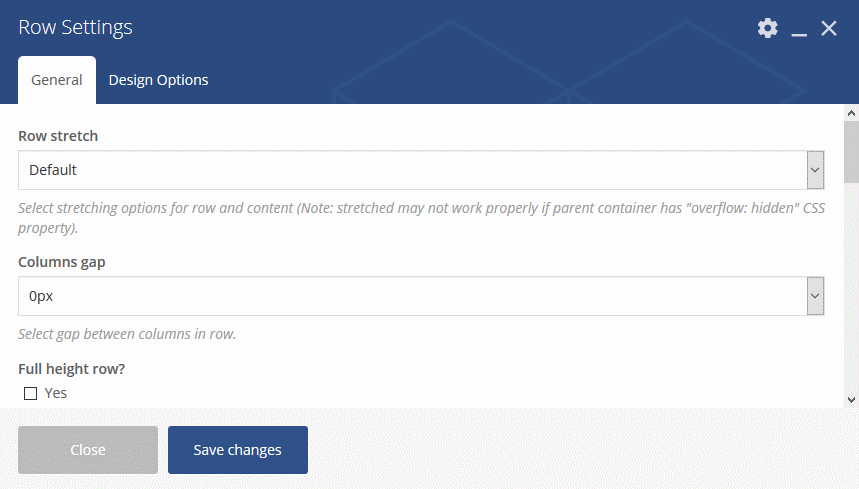Image resolution: width=859 pixels, height=489 pixels.
Task: Click the Save changes button
Action: 238,450
